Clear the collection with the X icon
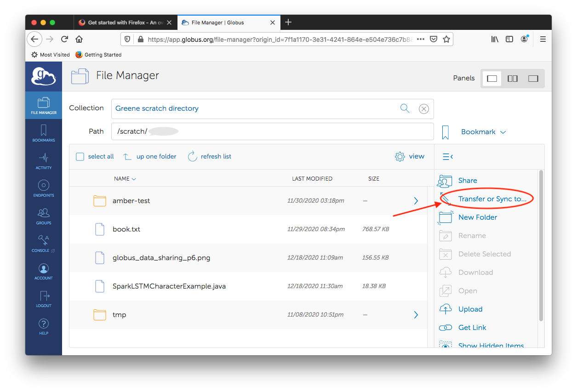 [424, 109]
